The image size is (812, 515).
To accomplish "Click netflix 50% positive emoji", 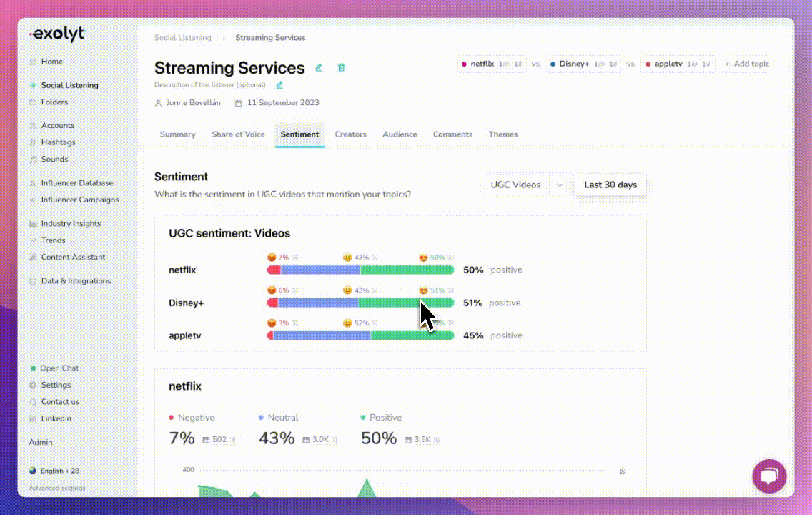I will [x=423, y=257].
